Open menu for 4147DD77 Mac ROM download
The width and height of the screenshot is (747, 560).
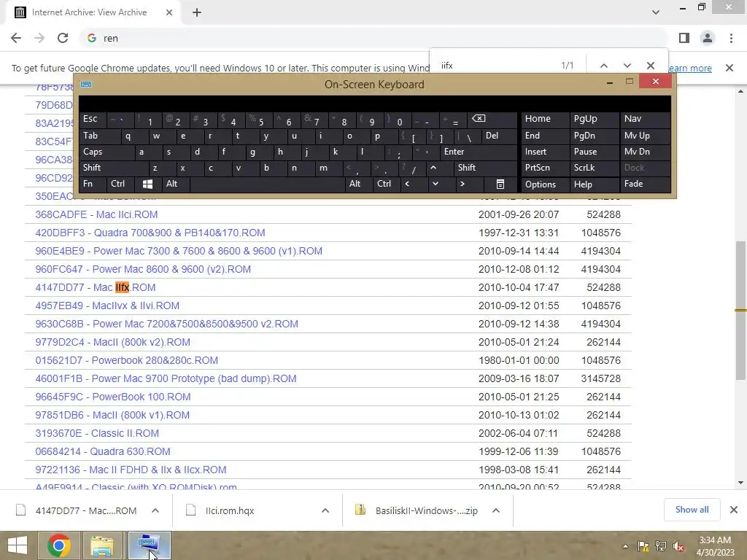[x=155, y=510]
